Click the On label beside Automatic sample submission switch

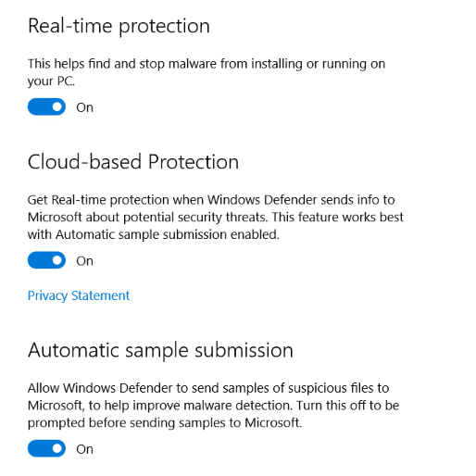pos(84,449)
